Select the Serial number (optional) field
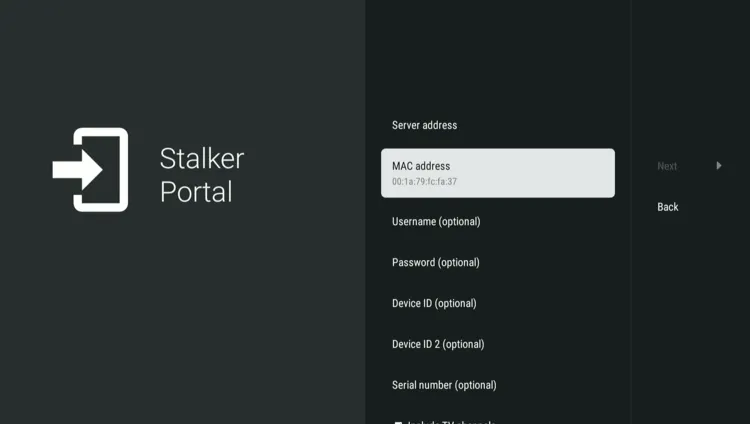Image resolution: width=750 pixels, height=424 pixels. tap(444, 385)
